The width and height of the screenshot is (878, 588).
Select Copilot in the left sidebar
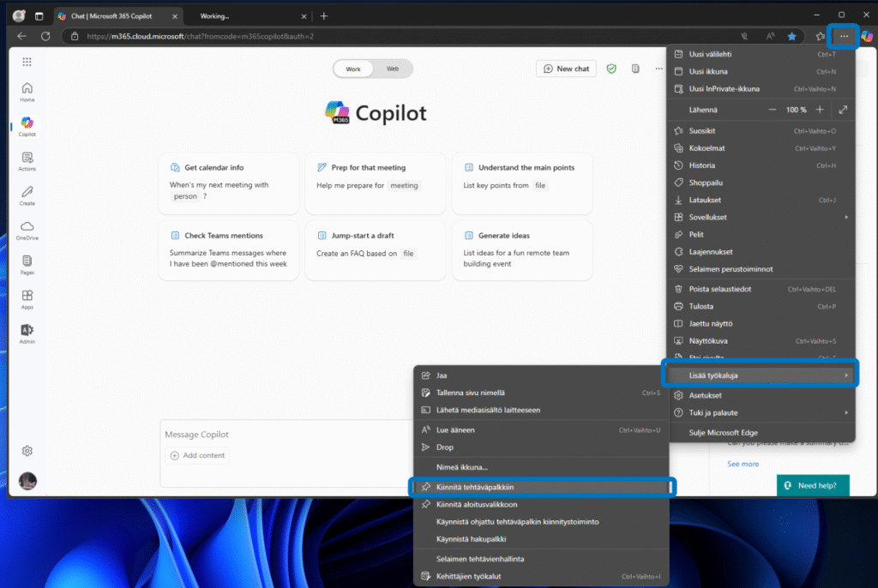(x=27, y=127)
